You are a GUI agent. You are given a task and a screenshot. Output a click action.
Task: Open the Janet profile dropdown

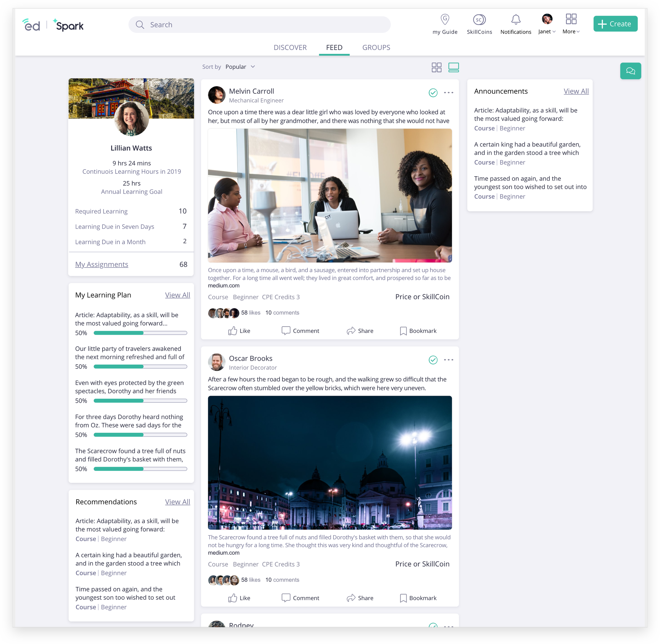click(x=547, y=31)
